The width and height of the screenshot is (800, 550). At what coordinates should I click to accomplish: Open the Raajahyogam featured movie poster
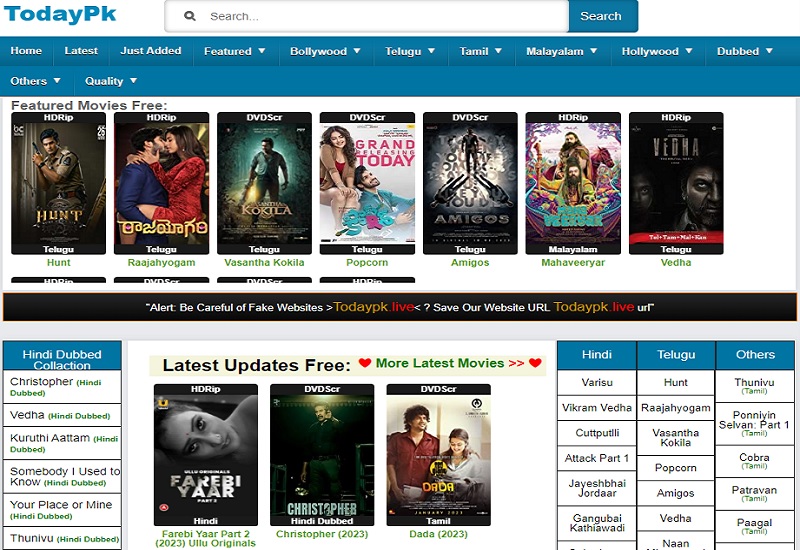pyautogui.click(x=161, y=183)
